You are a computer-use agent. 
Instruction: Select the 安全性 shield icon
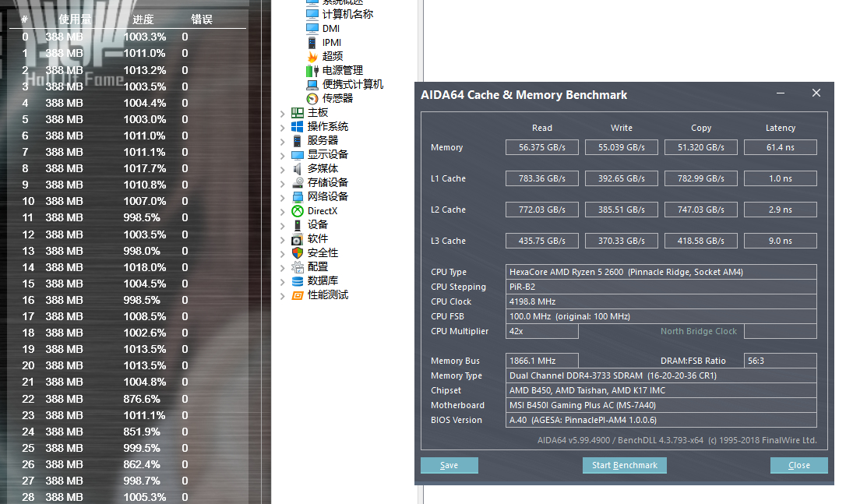point(298,252)
